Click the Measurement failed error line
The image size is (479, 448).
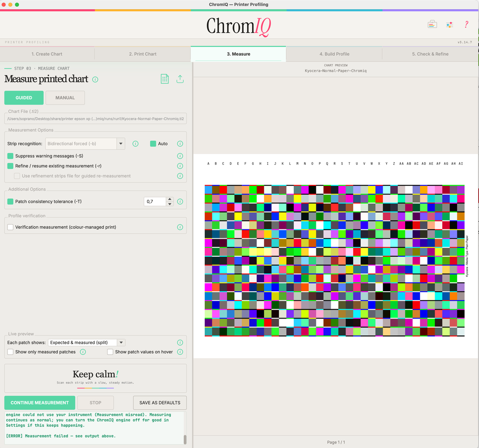pos(61,436)
